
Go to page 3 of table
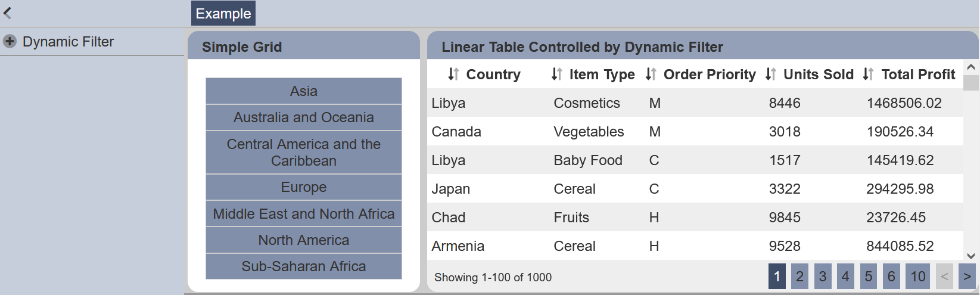(x=823, y=277)
